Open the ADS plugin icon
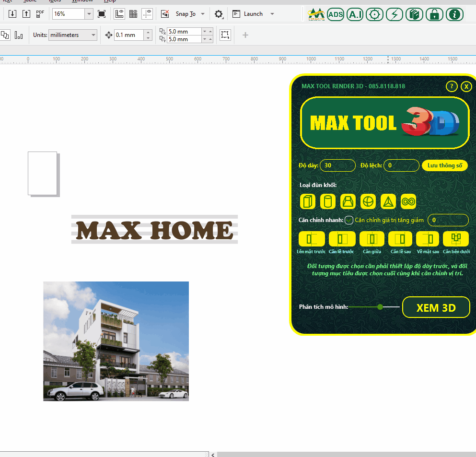Image resolution: width=476 pixels, height=457 pixels. 336,14
